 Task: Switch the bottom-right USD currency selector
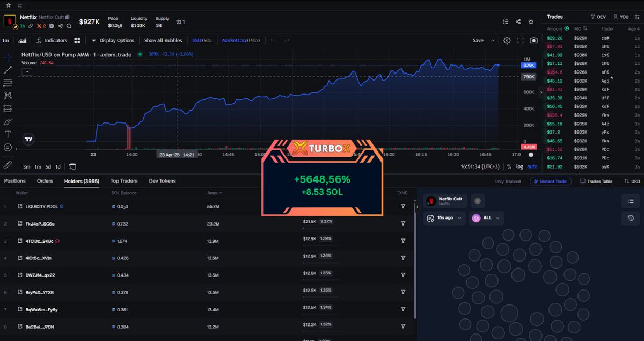pos(632,182)
